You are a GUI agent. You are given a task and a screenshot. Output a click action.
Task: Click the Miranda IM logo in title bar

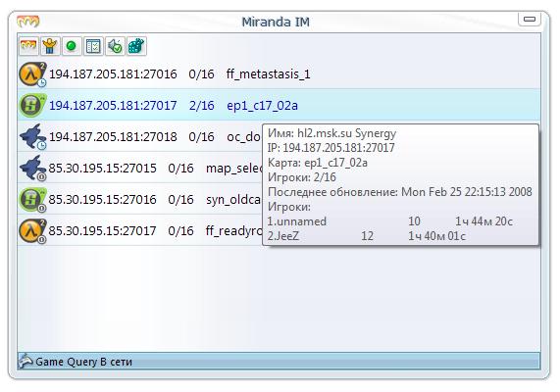[27, 22]
